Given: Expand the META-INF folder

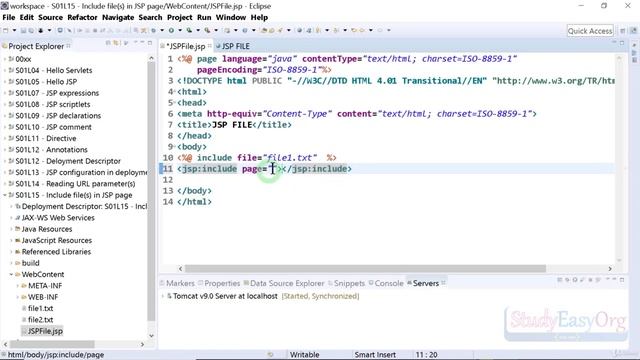Looking at the screenshot, I should 18,286.
